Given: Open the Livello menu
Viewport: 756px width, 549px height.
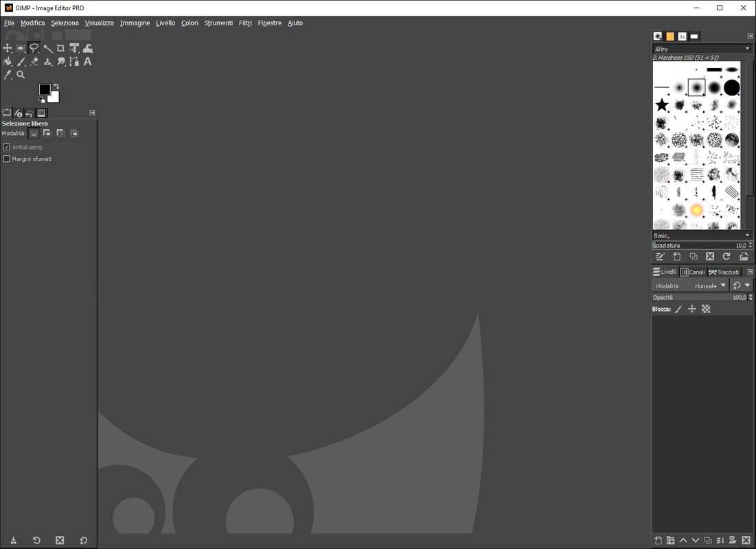Looking at the screenshot, I should (165, 23).
